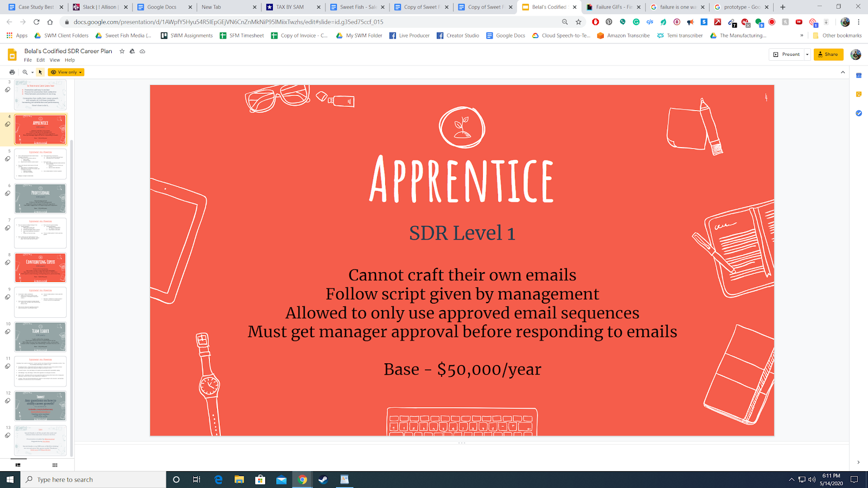Select the Professional slide 6 thumbnail
Screen dimensions: 868x488
click(40, 198)
